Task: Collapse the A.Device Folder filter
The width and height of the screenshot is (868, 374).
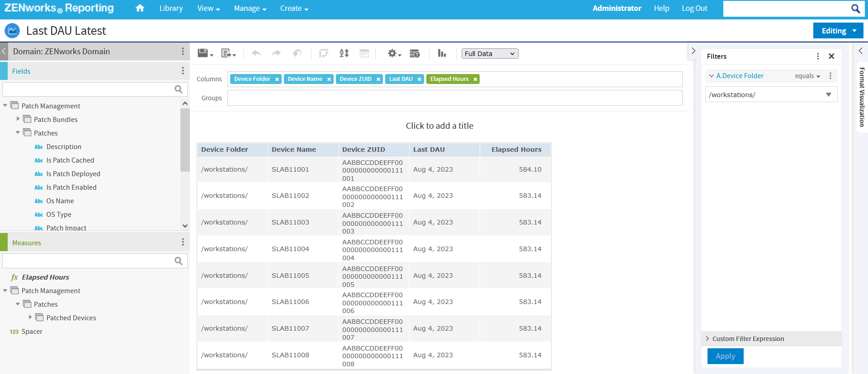Action: click(x=712, y=76)
